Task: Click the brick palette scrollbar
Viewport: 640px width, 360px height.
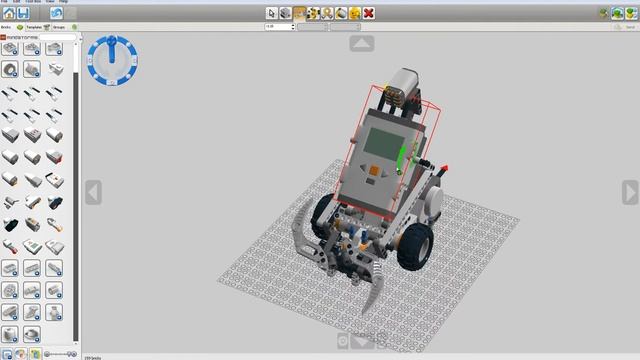Action: [76, 206]
